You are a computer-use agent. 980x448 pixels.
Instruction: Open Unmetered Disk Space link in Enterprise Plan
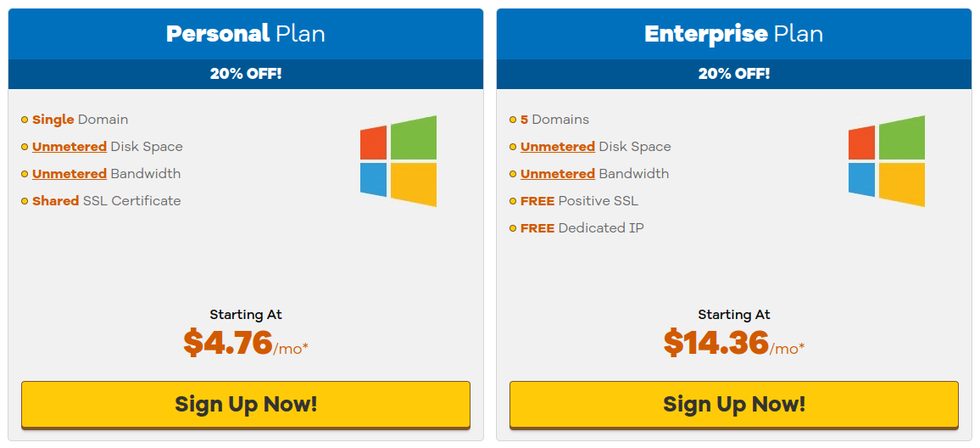pyautogui.click(x=558, y=147)
